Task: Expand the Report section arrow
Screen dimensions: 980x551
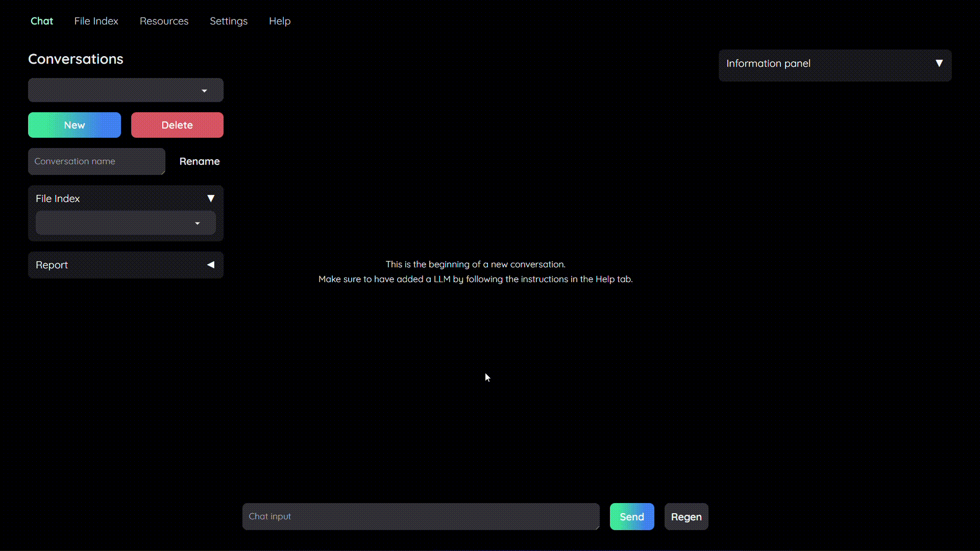Action: pyautogui.click(x=210, y=265)
